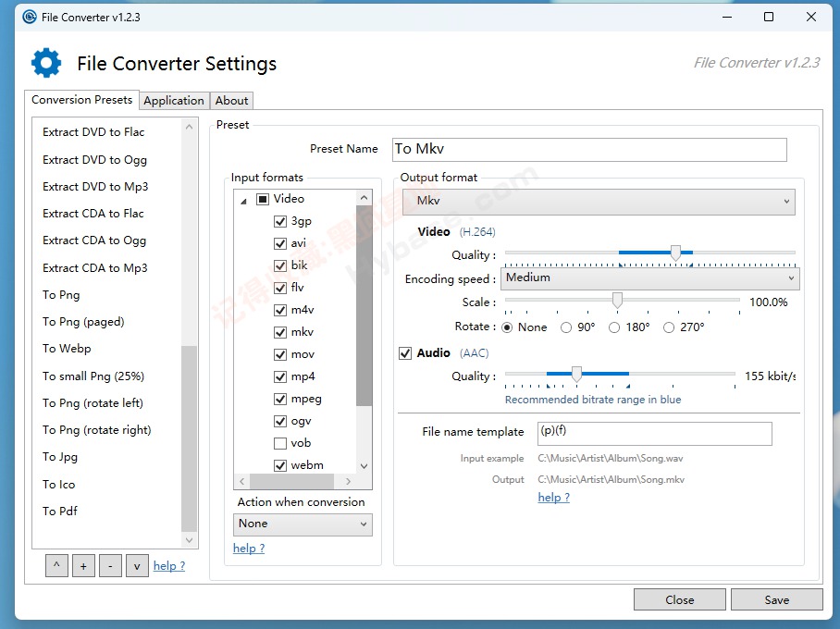
Task: Open the About tab
Action: click(x=231, y=101)
